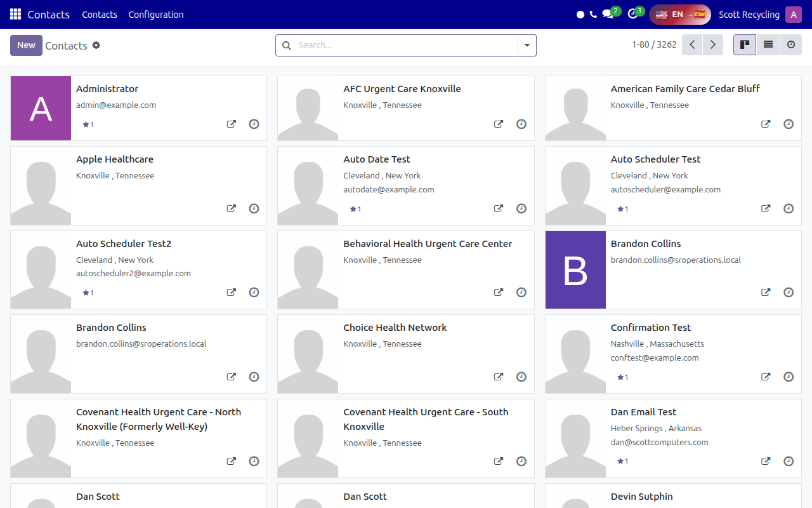Click the white status dot icon in top bar
812x508 pixels.
pos(580,15)
